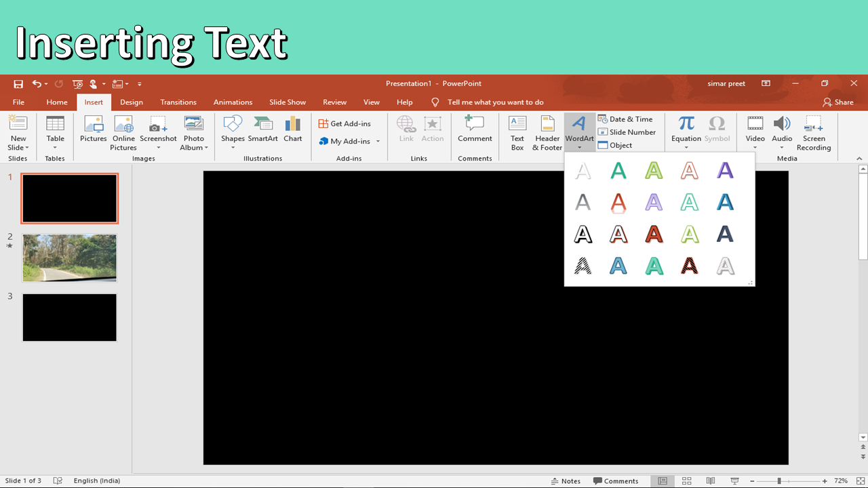This screenshot has width=868, height=488.
Task: Switch to Reading View
Action: pyautogui.click(x=710, y=481)
